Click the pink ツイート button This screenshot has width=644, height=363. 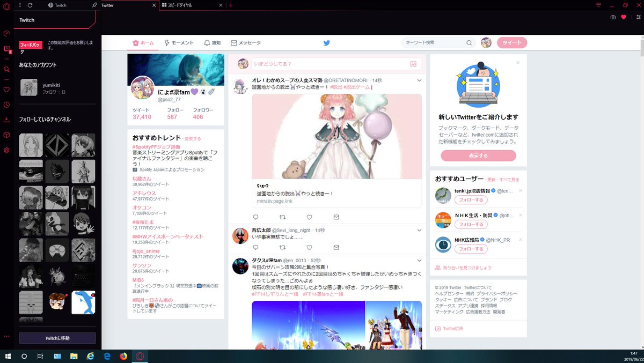[x=512, y=43]
